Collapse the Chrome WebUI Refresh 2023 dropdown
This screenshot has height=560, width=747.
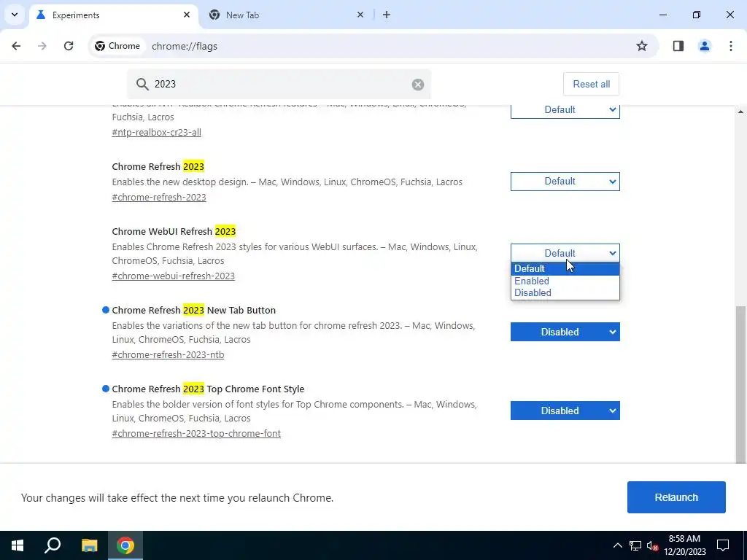tap(565, 253)
